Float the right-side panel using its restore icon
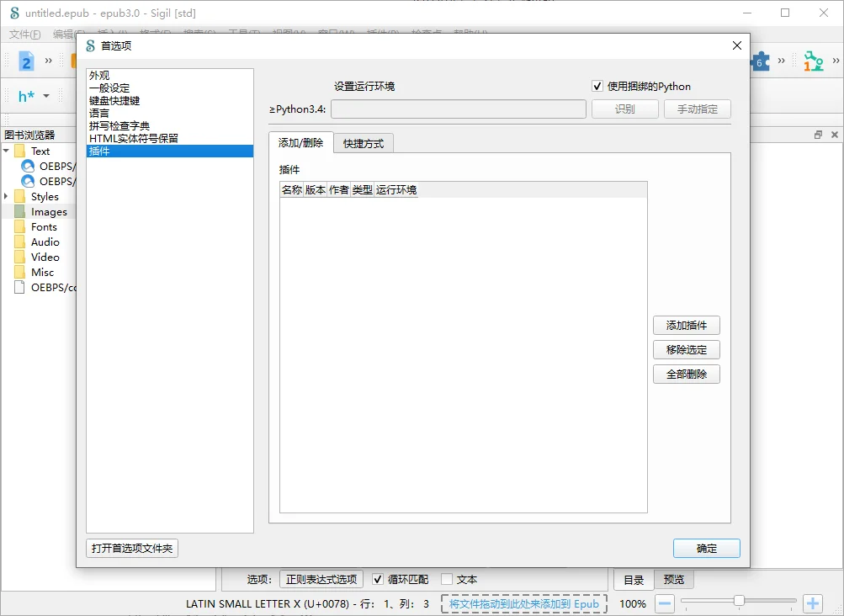 tap(818, 135)
